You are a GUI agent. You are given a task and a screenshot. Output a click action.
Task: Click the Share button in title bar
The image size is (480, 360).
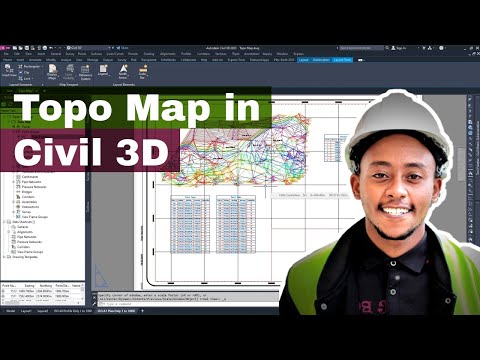pos(123,48)
